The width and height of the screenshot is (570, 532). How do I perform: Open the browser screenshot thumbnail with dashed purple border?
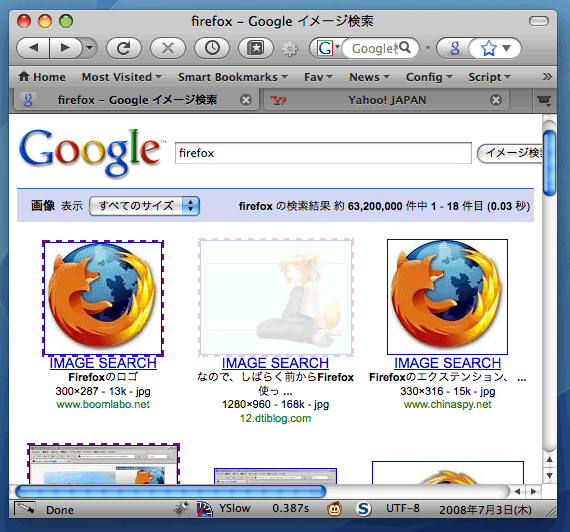pyautogui.click(x=104, y=464)
